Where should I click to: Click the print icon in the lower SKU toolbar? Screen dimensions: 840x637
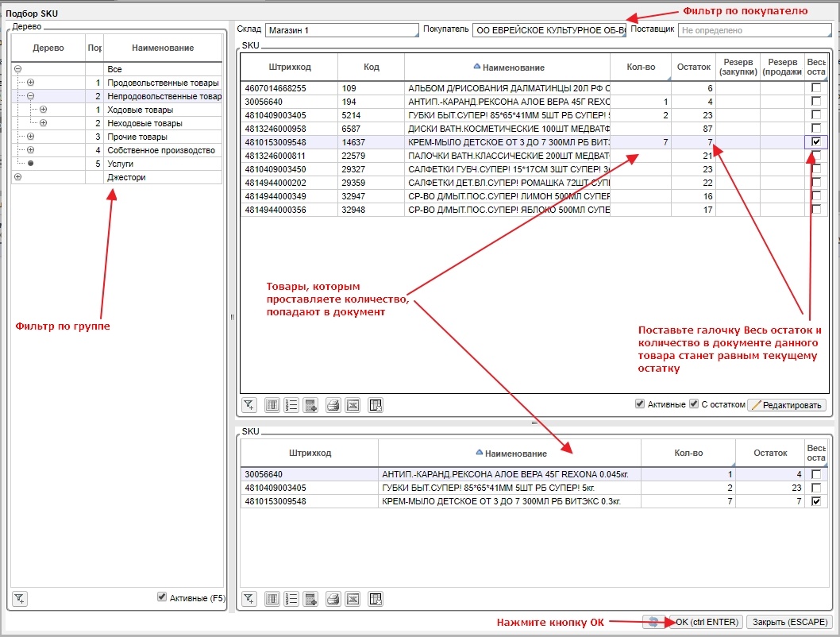[333, 598]
